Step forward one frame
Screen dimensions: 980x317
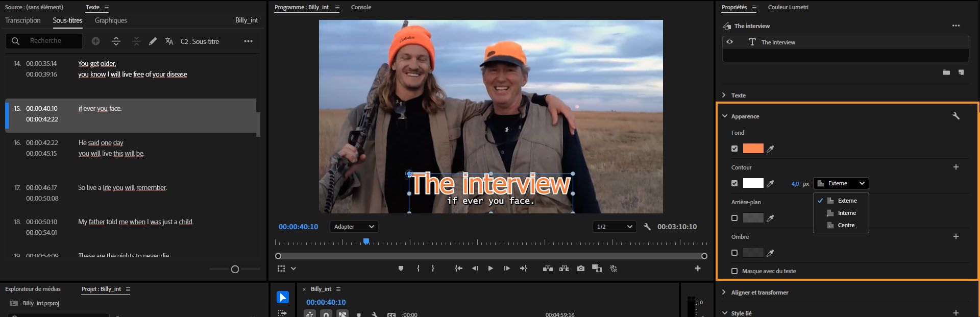(x=507, y=269)
